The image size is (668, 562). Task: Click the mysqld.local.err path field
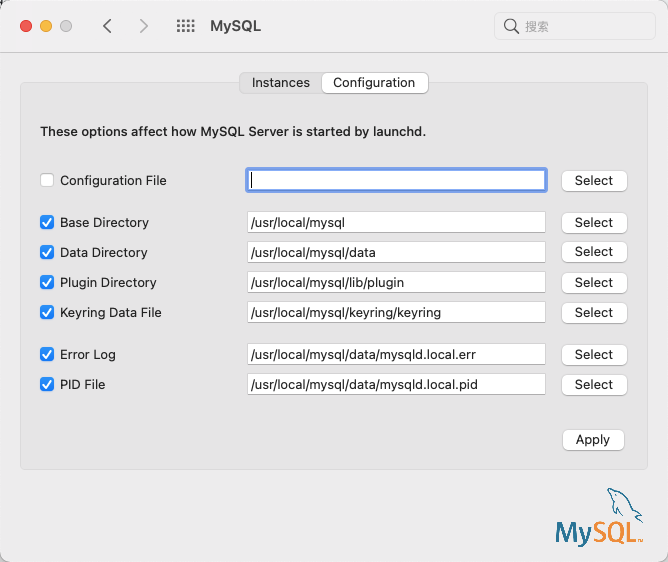pyautogui.click(x=396, y=354)
